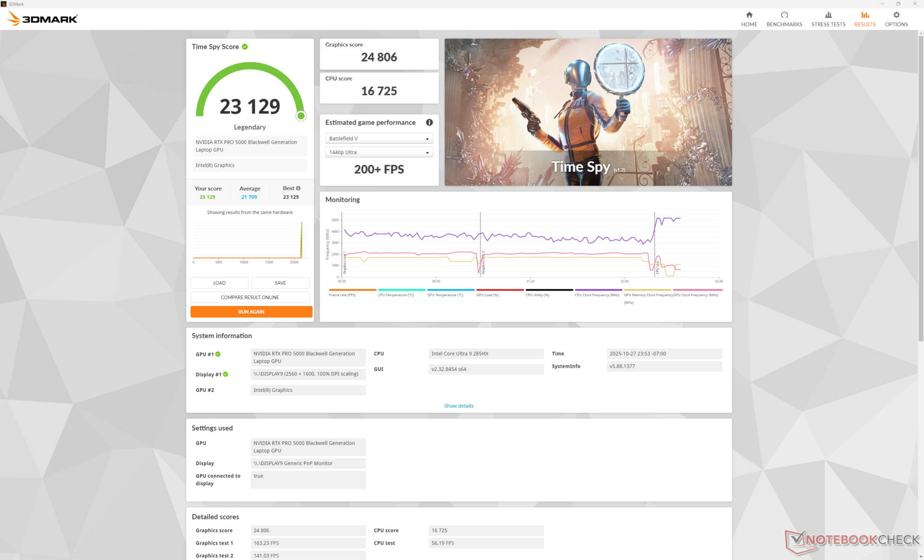Switch to the Results tab
Screen dimensions: 924x560
864,19
